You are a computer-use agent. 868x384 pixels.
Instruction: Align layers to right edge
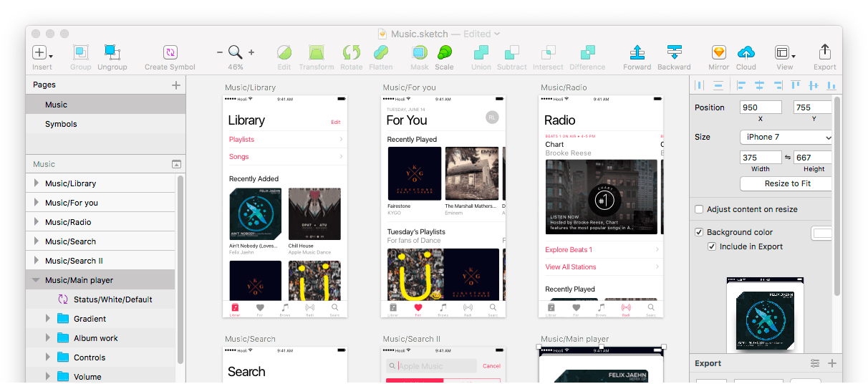(x=777, y=85)
